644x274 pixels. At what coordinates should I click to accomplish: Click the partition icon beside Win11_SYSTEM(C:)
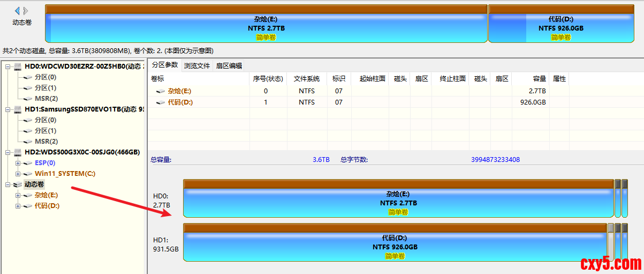point(28,174)
